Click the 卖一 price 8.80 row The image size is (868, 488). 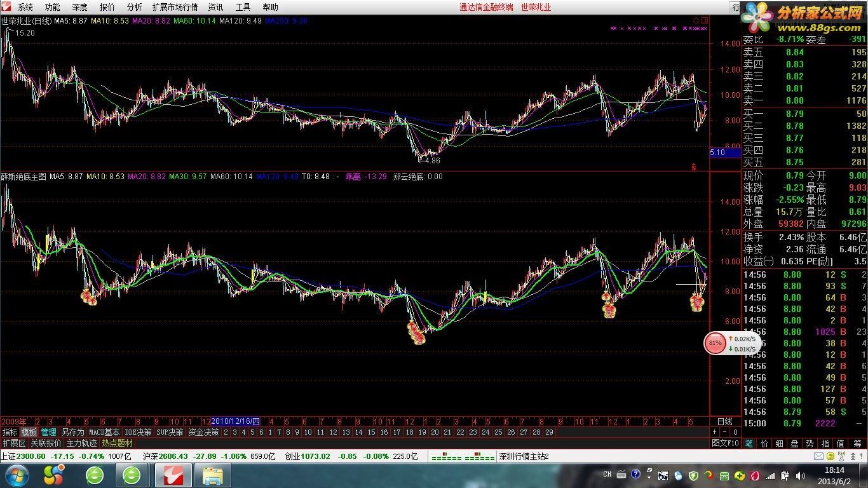805,100
